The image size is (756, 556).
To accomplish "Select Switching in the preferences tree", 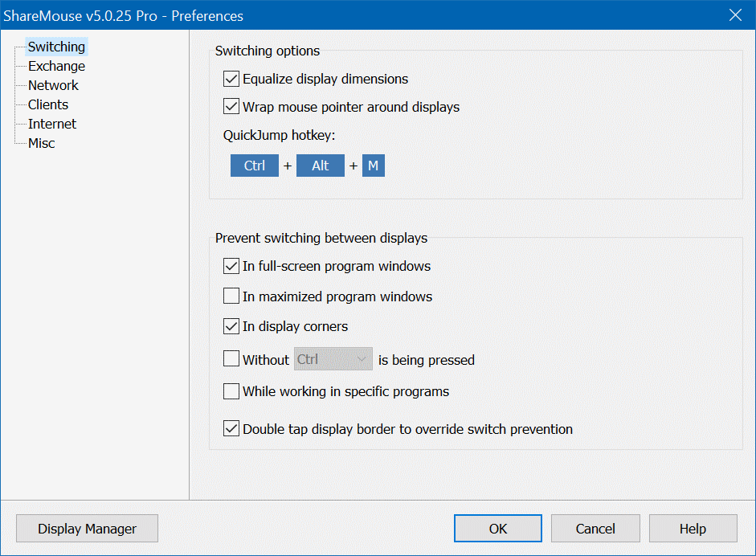I will (x=56, y=47).
